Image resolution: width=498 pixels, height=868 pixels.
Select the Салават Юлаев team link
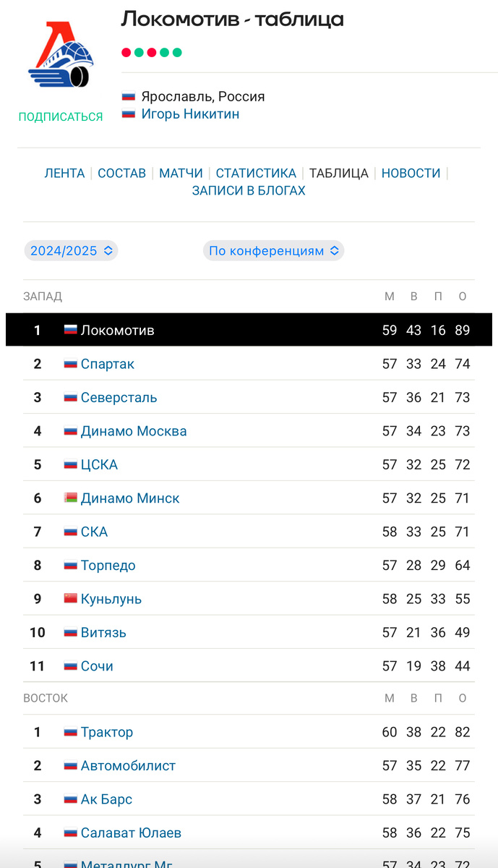[131, 833]
